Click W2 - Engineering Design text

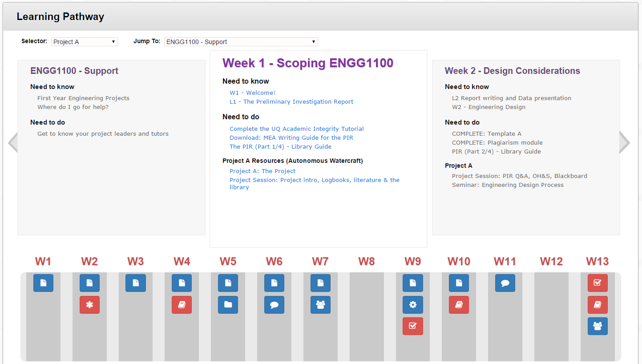(489, 107)
